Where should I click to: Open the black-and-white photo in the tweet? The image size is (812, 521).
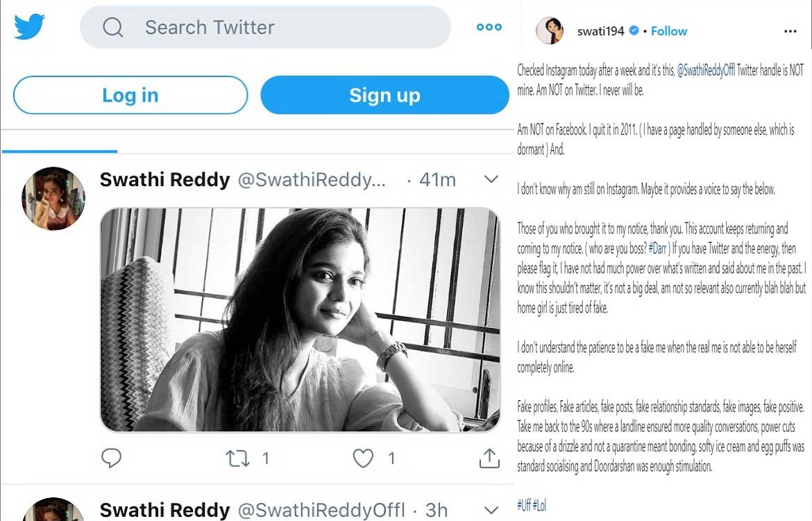301,320
